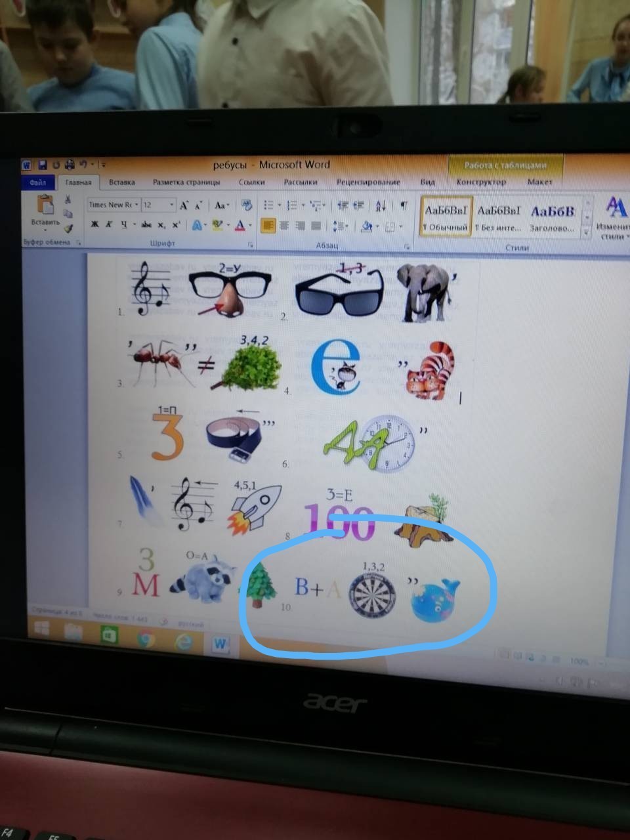Image resolution: width=630 pixels, height=840 pixels.
Task: Apply the Обычный style
Action: (x=446, y=217)
